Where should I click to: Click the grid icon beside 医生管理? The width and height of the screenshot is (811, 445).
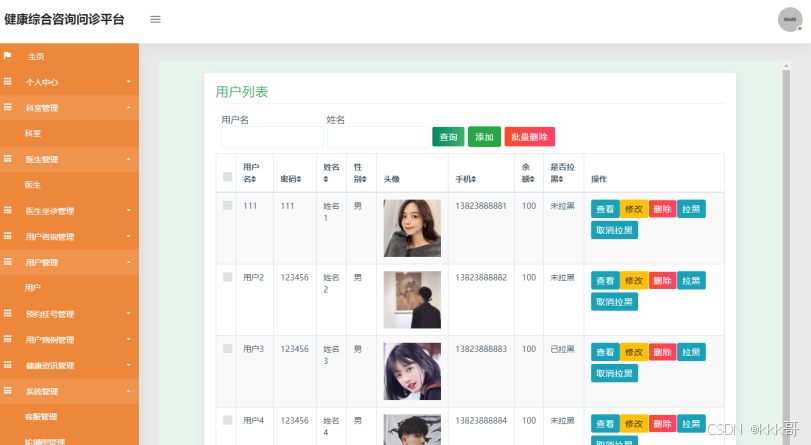click(x=7, y=159)
